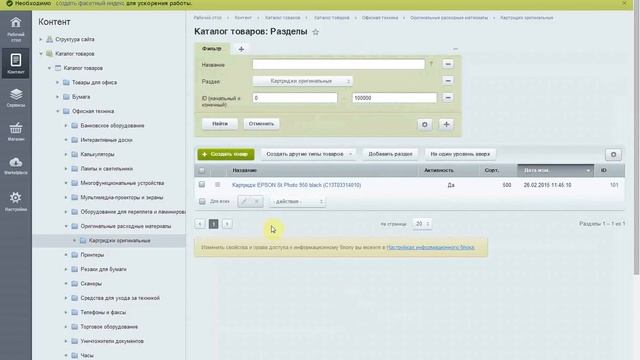This screenshot has height=360, width=640.
Task: Open the Marketplace cloud sidebar section
Action: pos(16,165)
